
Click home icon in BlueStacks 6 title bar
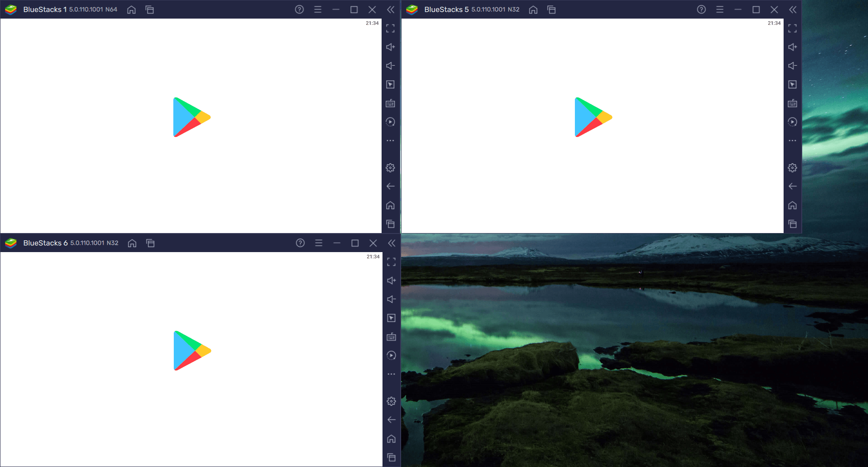point(132,243)
